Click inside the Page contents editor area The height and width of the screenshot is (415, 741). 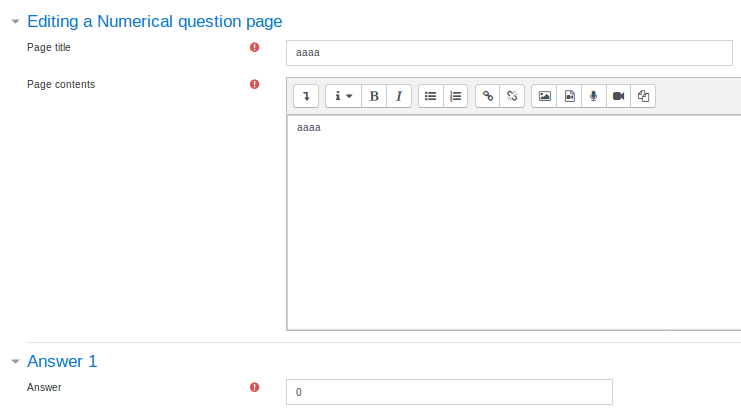514,222
